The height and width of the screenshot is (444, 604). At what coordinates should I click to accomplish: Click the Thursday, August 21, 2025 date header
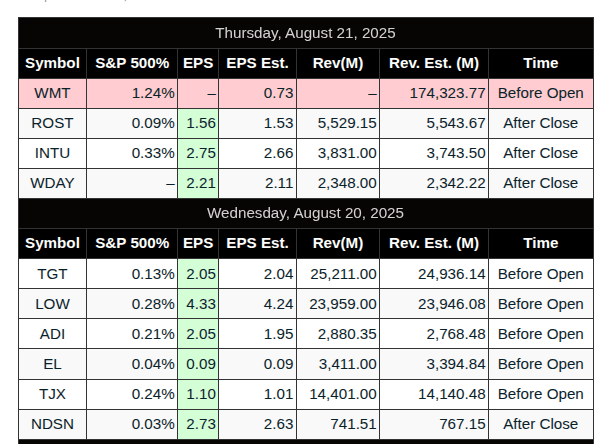305,33
